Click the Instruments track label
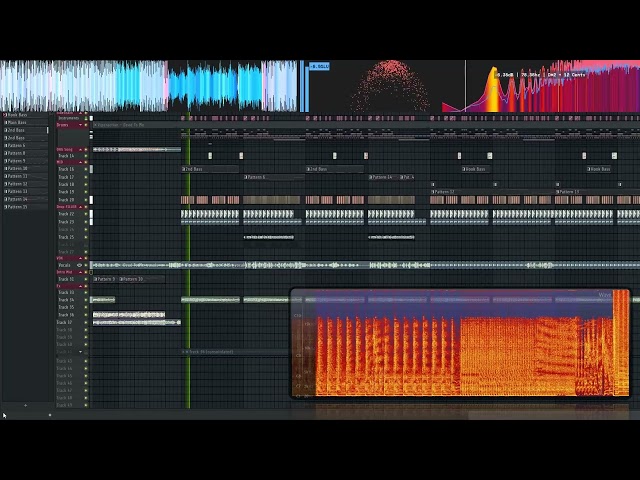Viewport: 640px width, 480px height. pyautogui.click(x=68, y=118)
